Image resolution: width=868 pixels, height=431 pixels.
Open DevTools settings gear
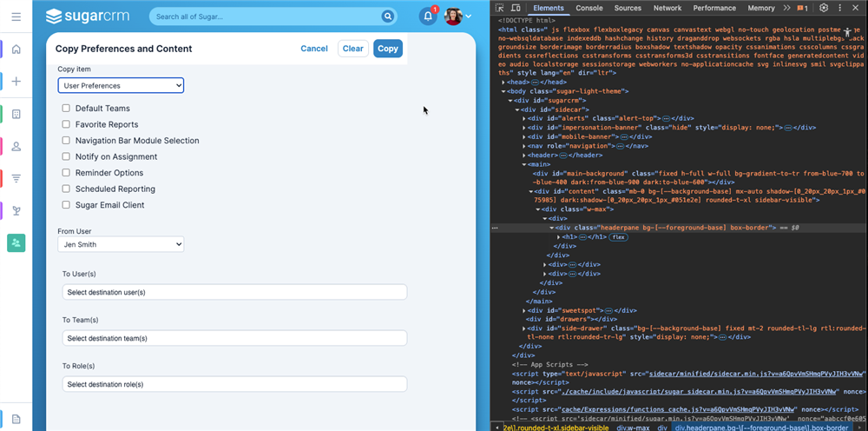pos(824,8)
